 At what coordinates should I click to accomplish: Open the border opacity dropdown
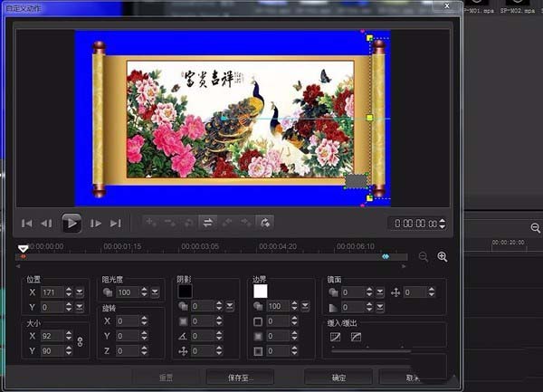click(x=305, y=306)
